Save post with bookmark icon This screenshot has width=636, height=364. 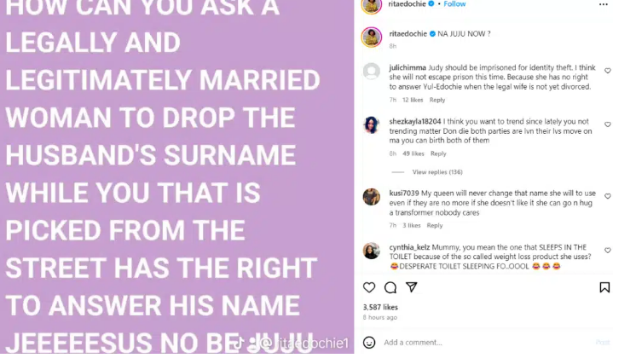click(x=604, y=287)
